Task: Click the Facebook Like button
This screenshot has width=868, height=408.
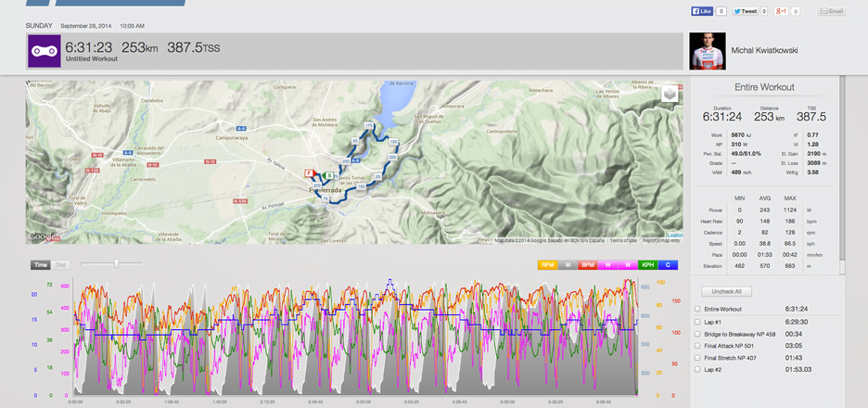Action: point(701,11)
